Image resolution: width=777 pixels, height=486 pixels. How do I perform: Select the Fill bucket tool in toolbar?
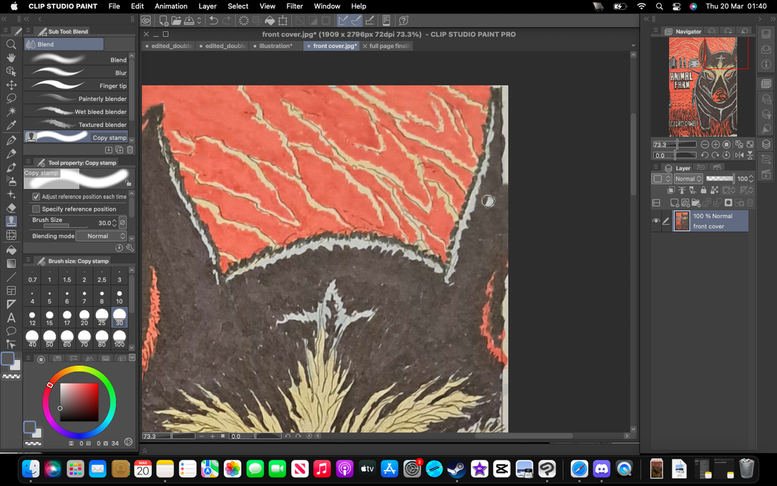[x=11, y=250]
